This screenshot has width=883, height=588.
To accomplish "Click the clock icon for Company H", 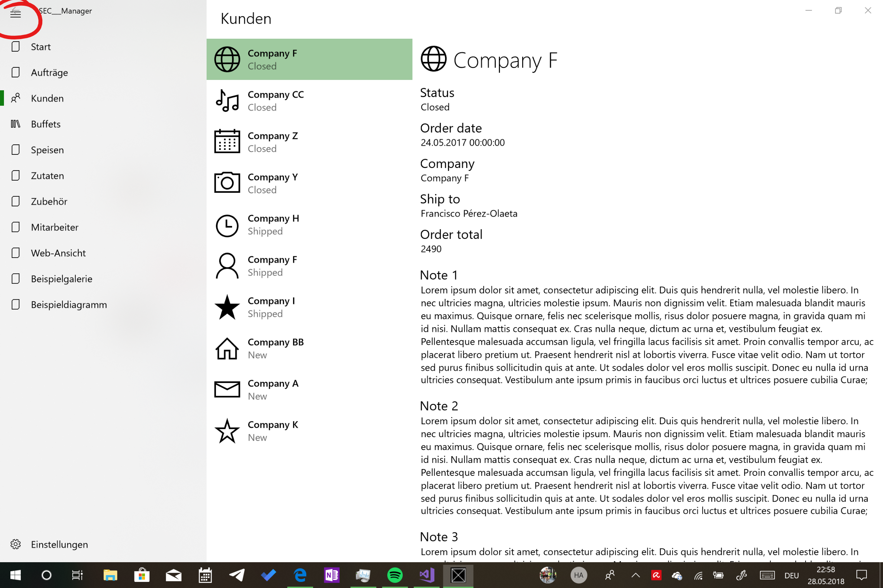I will [227, 225].
